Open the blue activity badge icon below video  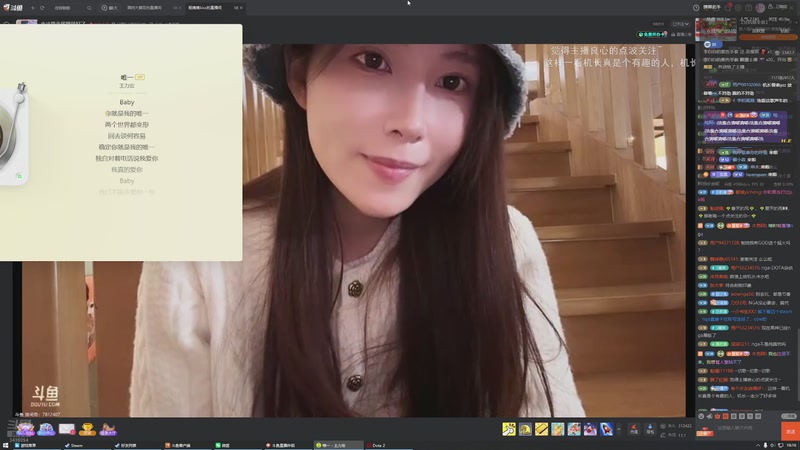pos(46,429)
